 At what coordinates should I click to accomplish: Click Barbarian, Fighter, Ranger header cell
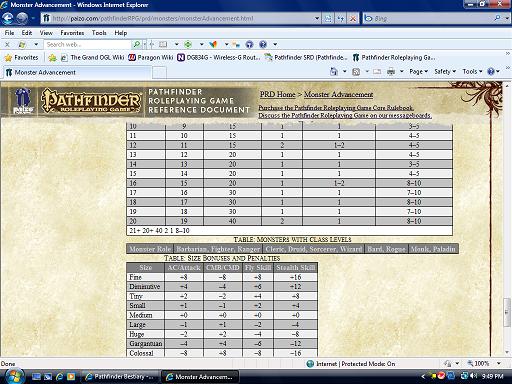point(218,249)
